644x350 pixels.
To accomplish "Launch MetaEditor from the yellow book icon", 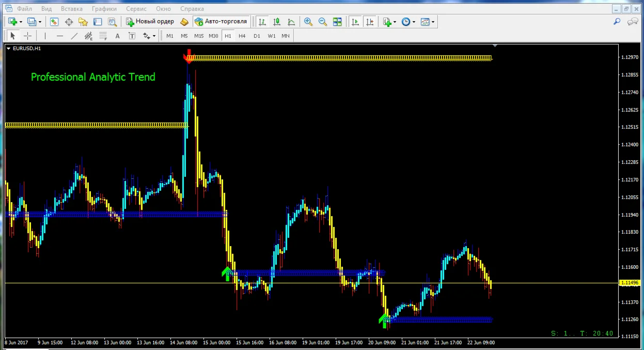I will [184, 22].
